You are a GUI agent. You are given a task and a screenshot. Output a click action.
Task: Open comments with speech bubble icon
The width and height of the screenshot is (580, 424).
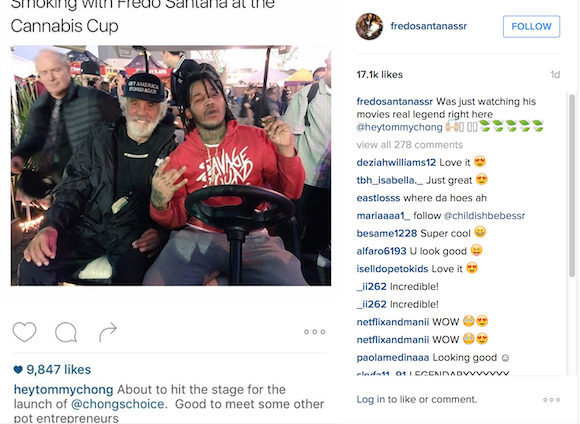tap(66, 332)
